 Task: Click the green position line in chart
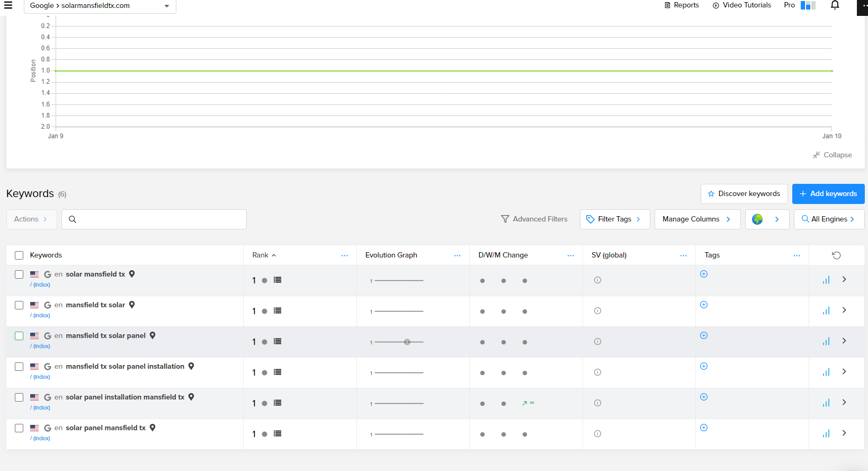click(444, 70)
